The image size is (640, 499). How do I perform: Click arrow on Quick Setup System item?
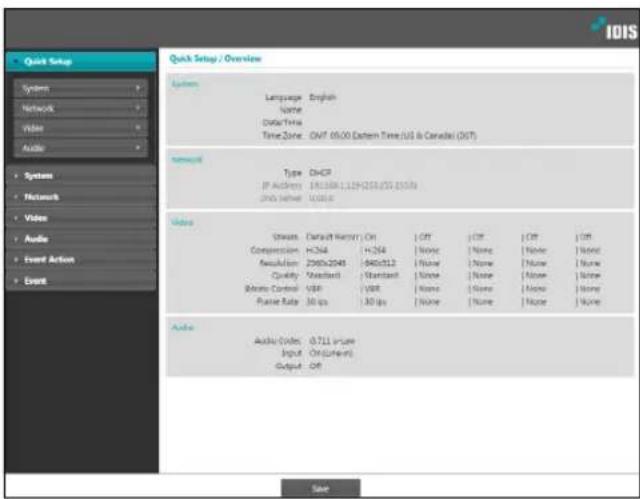[138, 88]
